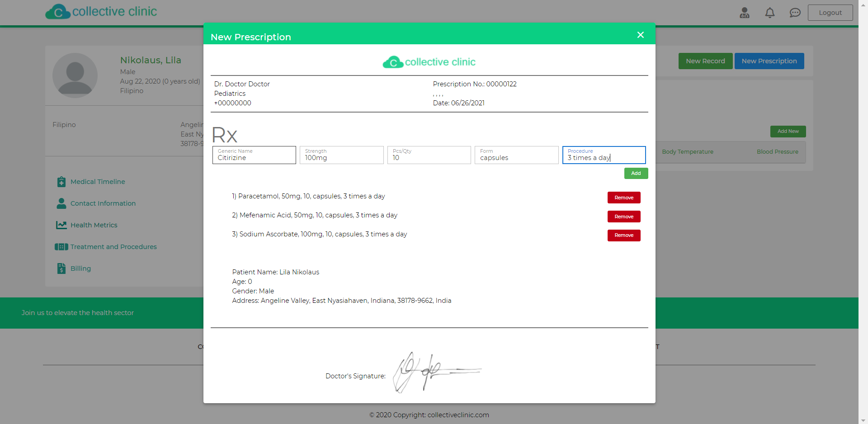Click the Treatment and Procedures icon
The width and height of the screenshot is (868, 424).
pyautogui.click(x=61, y=247)
